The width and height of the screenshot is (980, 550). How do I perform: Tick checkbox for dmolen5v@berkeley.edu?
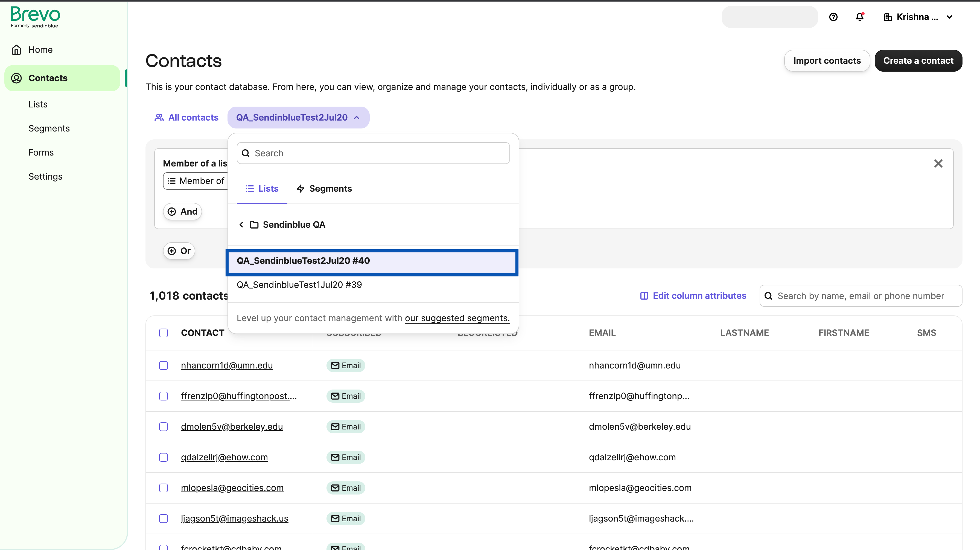tap(164, 427)
